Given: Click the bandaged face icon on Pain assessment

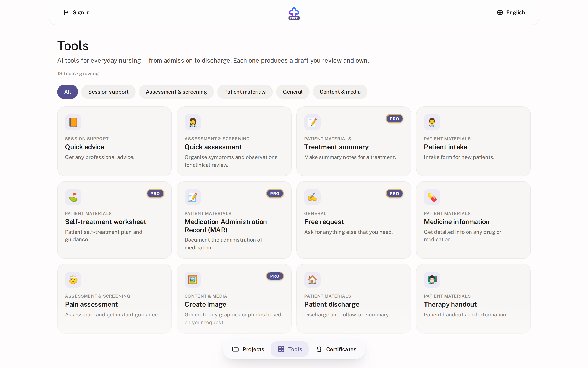Looking at the screenshot, I should [x=73, y=280].
